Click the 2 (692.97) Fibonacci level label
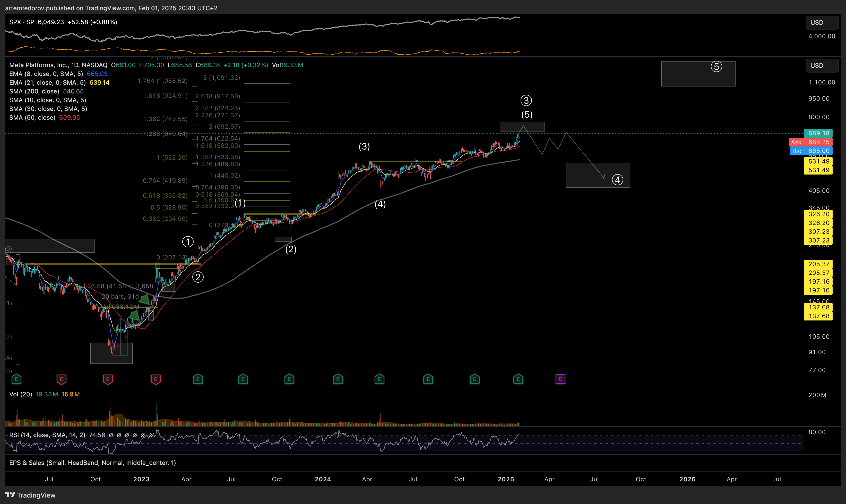 click(224, 127)
